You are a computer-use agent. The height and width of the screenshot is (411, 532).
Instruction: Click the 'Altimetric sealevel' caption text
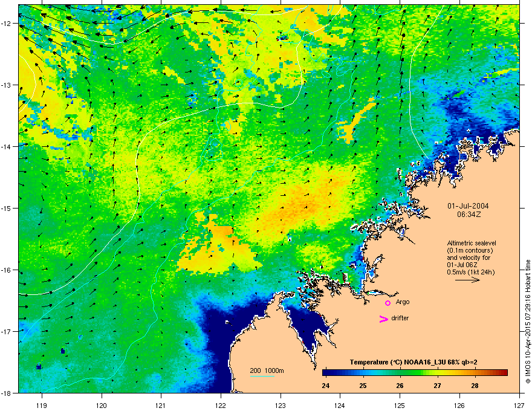point(472,243)
